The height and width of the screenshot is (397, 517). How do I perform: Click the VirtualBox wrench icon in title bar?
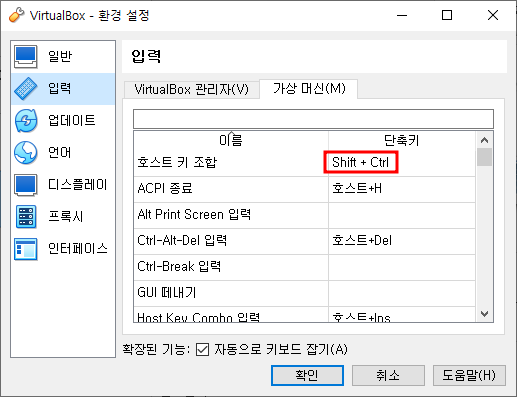[x=16, y=15]
